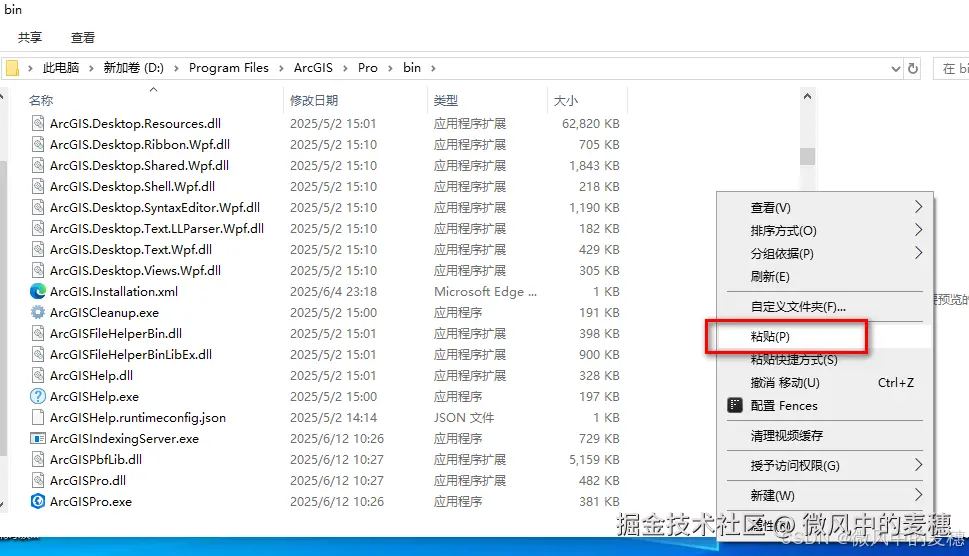The height and width of the screenshot is (556, 969).
Task: Go to Pro in the breadcrumb
Action: point(368,68)
